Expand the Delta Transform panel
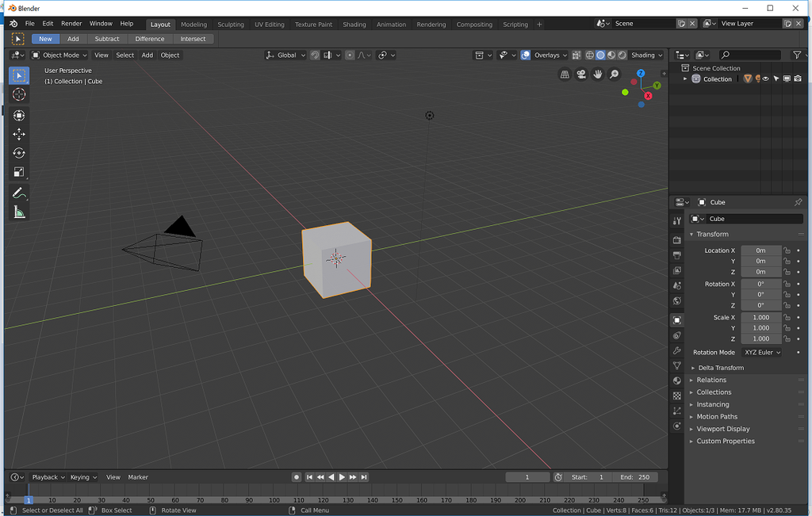 pos(721,368)
